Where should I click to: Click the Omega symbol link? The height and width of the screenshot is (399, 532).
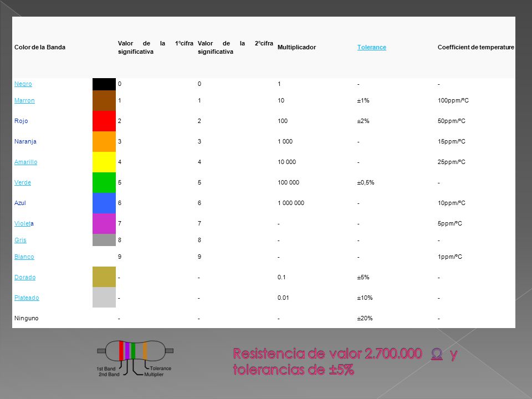(437, 354)
